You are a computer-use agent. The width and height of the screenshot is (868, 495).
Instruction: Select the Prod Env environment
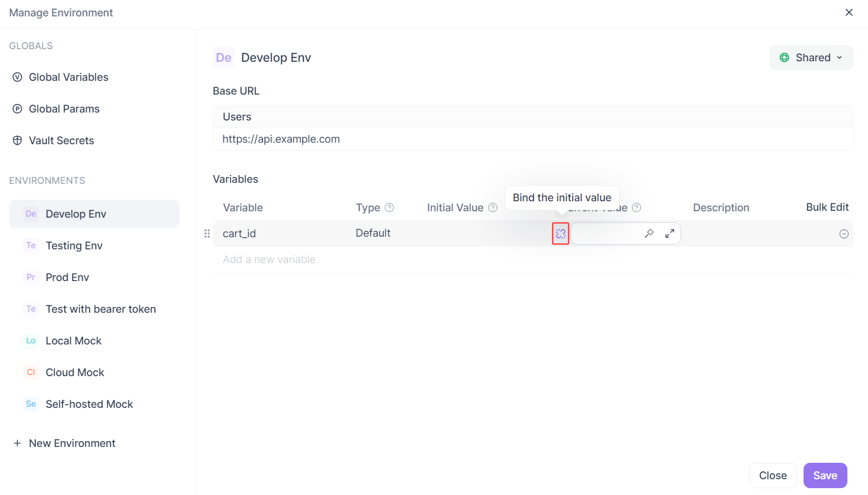pyautogui.click(x=94, y=277)
